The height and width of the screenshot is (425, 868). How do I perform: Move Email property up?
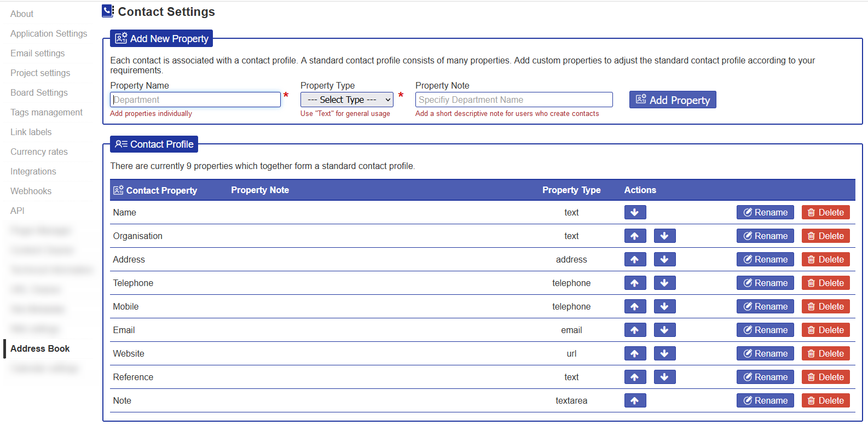[x=635, y=330]
